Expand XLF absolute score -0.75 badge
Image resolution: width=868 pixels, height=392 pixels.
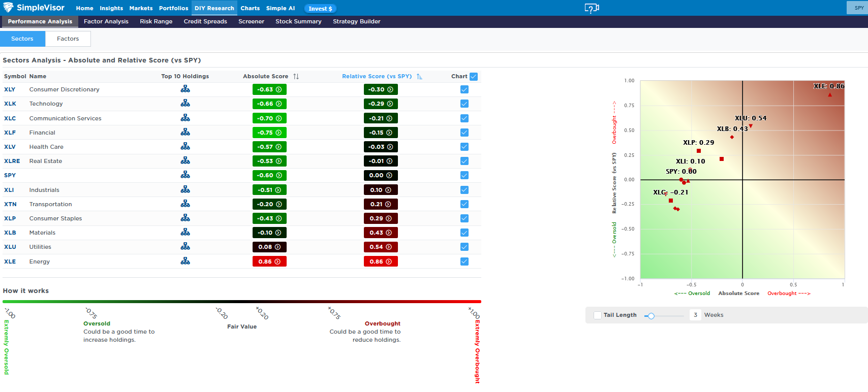(x=269, y=133)
